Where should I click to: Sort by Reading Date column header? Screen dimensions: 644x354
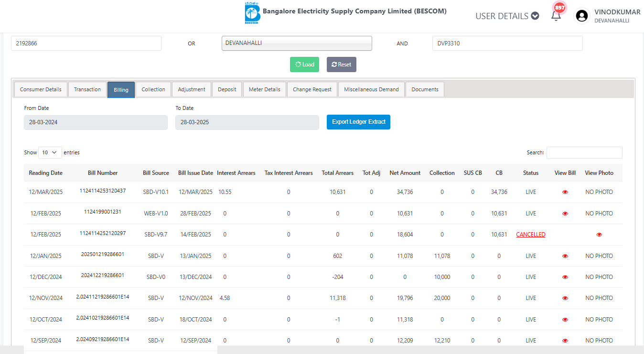45,173
